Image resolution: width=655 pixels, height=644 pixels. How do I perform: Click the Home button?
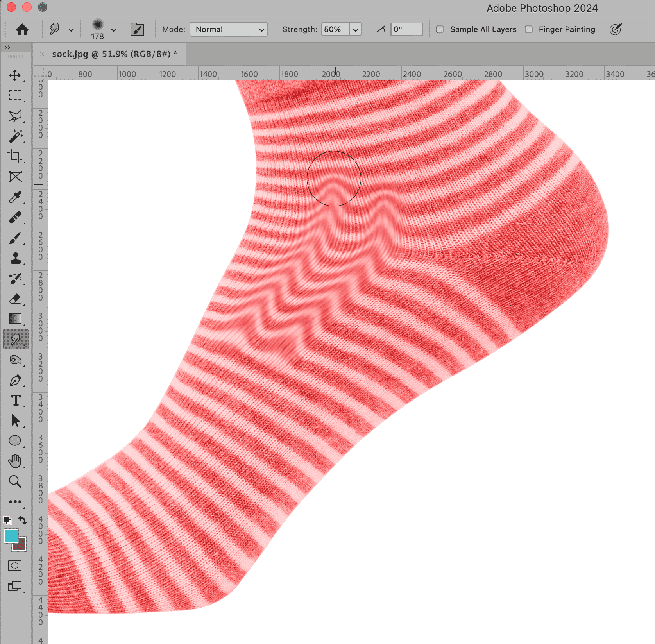[22, 29]
